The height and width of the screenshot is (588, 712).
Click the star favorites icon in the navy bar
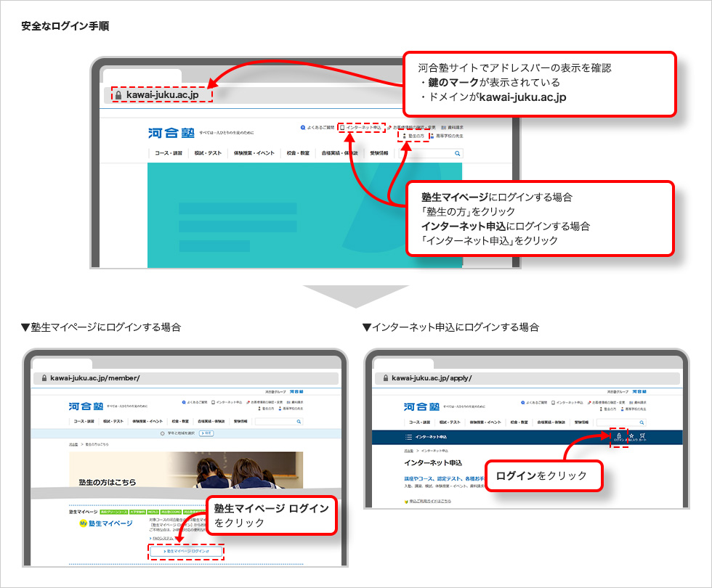coord(631,437)
